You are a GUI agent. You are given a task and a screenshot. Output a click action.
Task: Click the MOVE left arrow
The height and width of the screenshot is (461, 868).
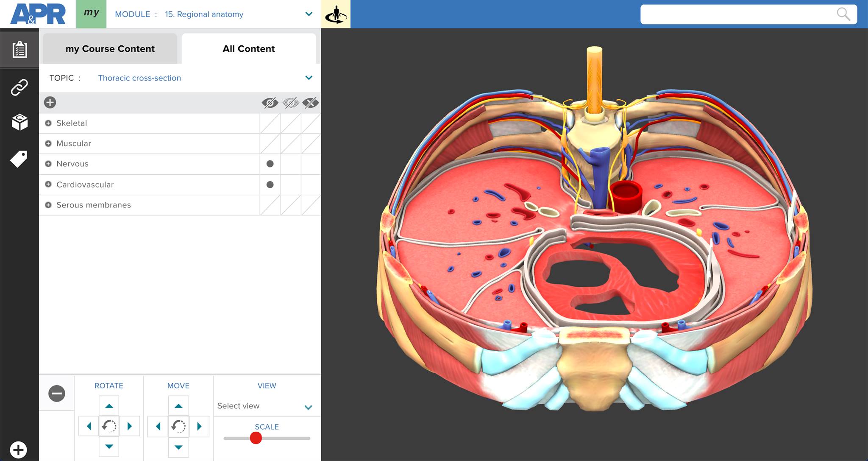[x=158, y=426]
